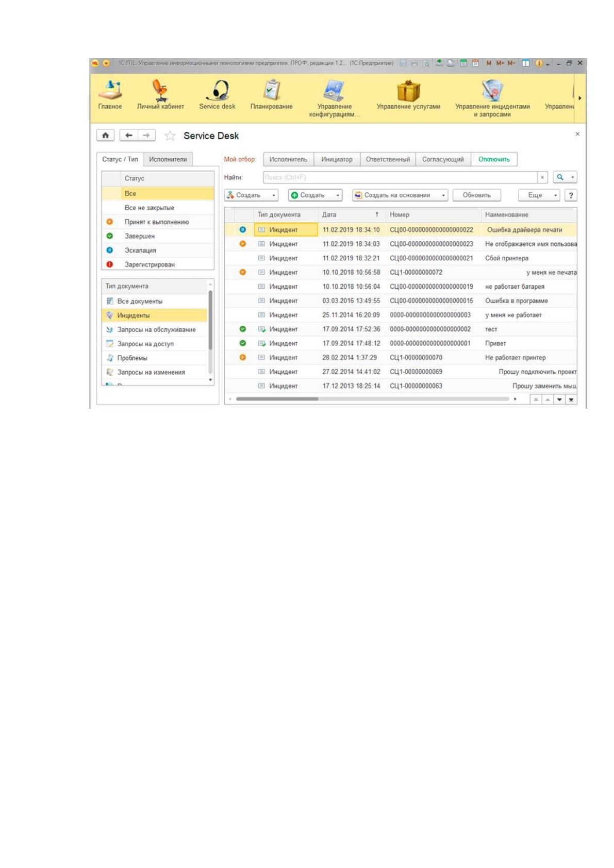Click the search magnifier button

pos(560,177)
